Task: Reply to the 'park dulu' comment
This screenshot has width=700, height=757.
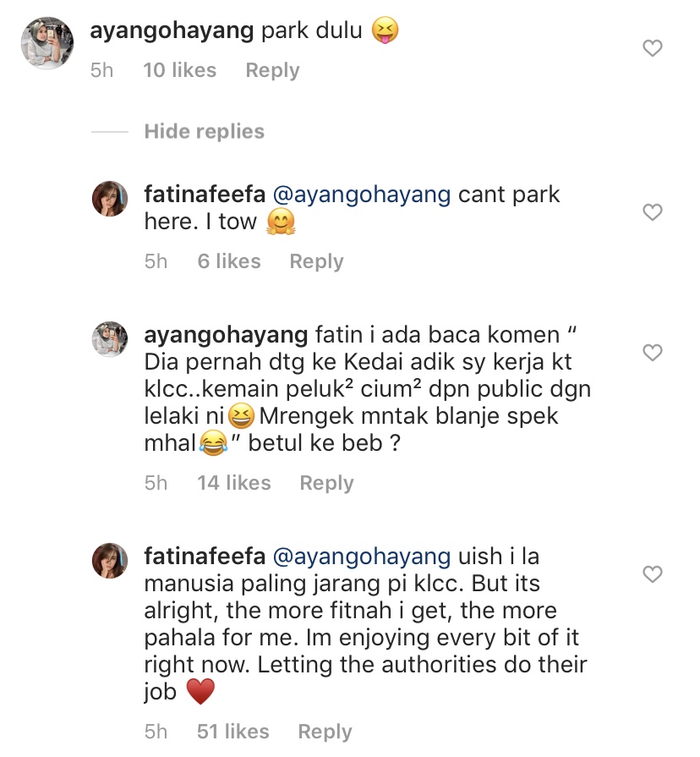Action: [272, 70]
